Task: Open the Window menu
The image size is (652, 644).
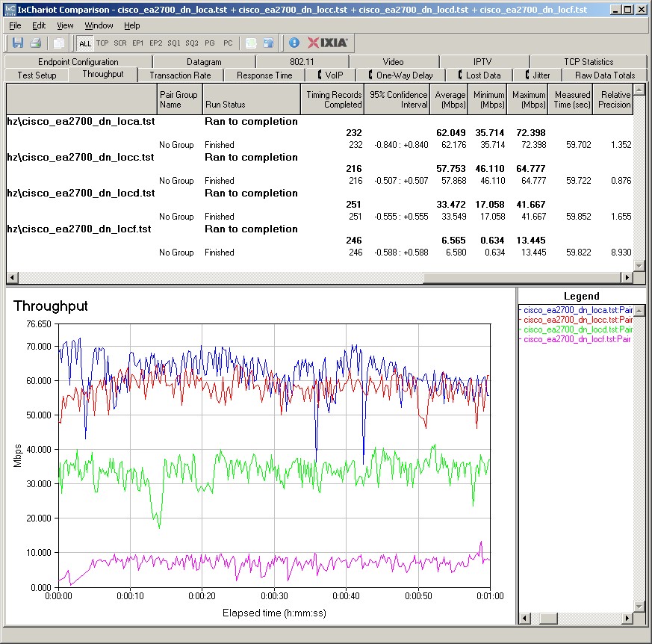Action: (x=99, y=26)
